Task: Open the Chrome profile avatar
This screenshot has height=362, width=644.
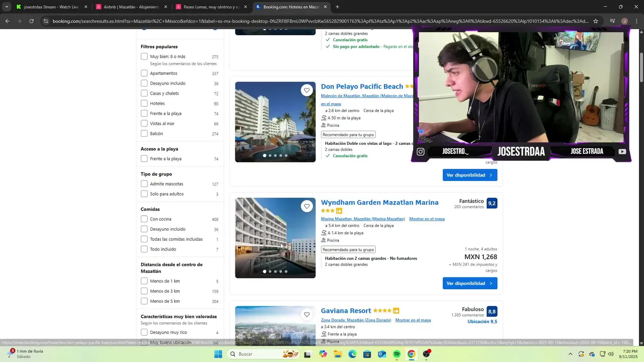Action: 624,21
